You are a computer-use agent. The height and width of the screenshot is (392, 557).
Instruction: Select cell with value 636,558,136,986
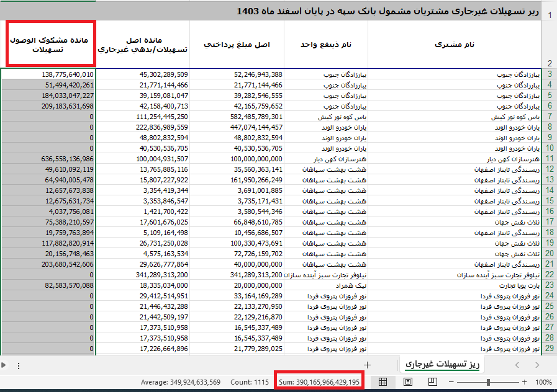click(48, 159)
